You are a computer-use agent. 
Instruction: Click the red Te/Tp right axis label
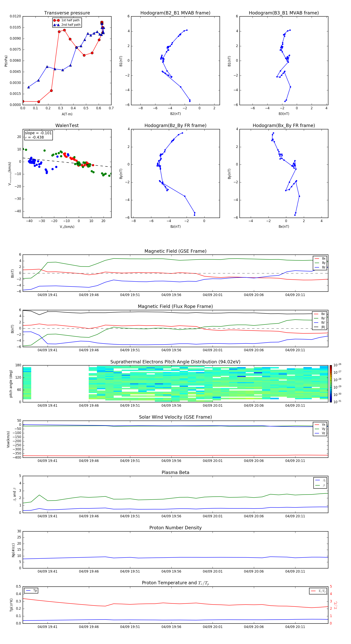tap(336, 605)
